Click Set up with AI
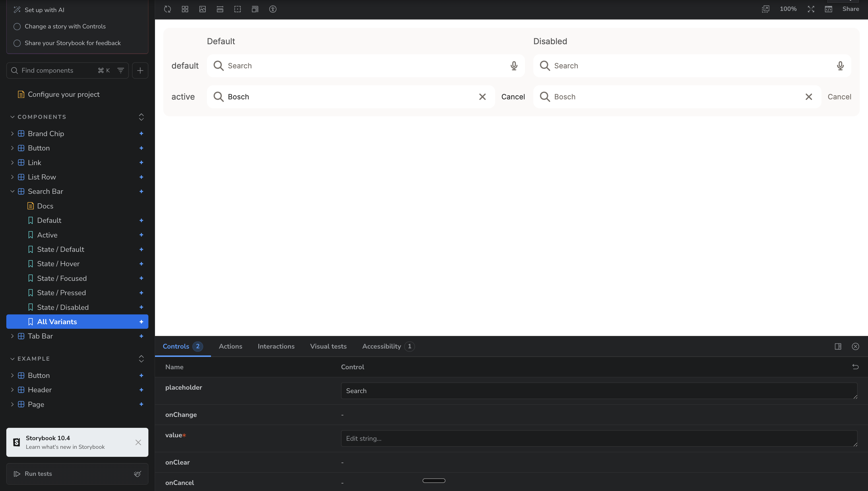This screenshot has height=491, width=868. click(44, 10)
